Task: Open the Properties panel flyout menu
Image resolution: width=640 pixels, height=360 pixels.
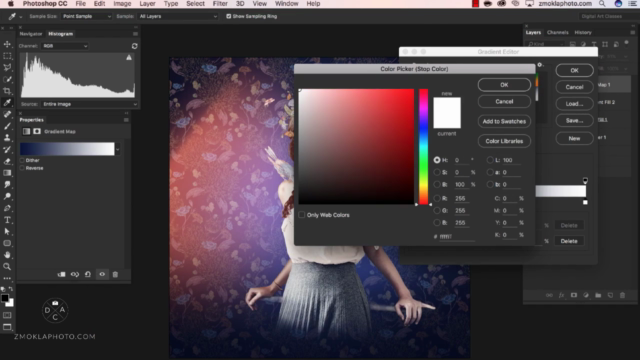Action: pyautogui.click(x=126, y=120)
